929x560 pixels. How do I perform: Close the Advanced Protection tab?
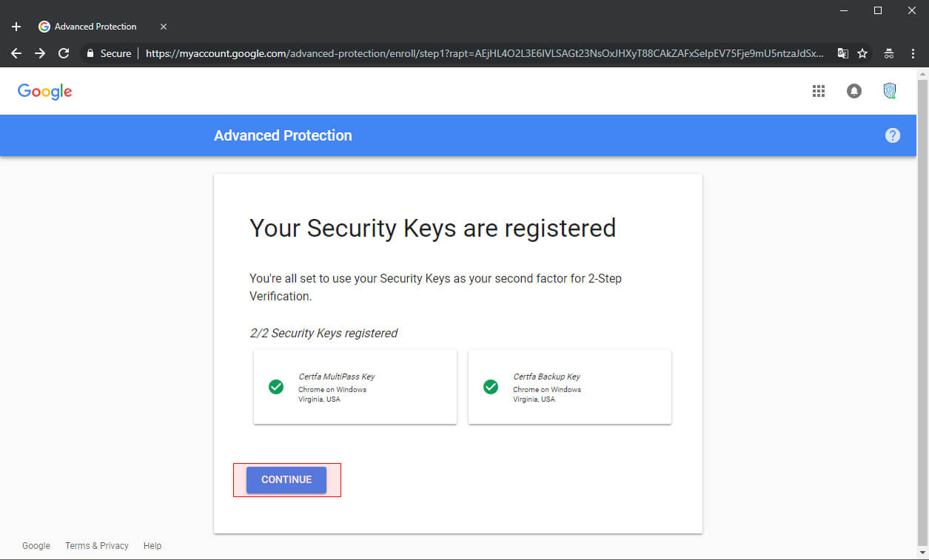click(164, 27)
